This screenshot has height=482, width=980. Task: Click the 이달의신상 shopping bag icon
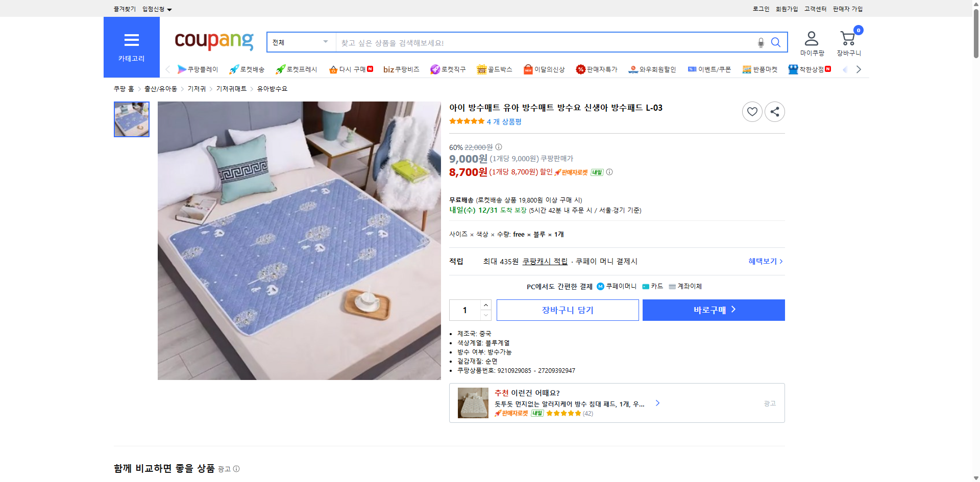(x=528, y=69)
